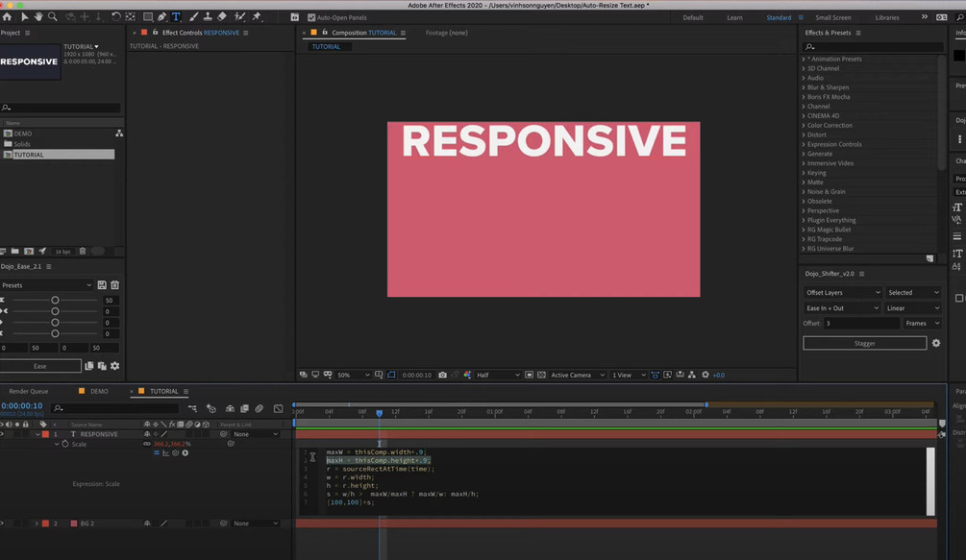
Task: Toggle Auto-Open Panels checkbox
Action: pyautogui.click(x=311, y=17)
